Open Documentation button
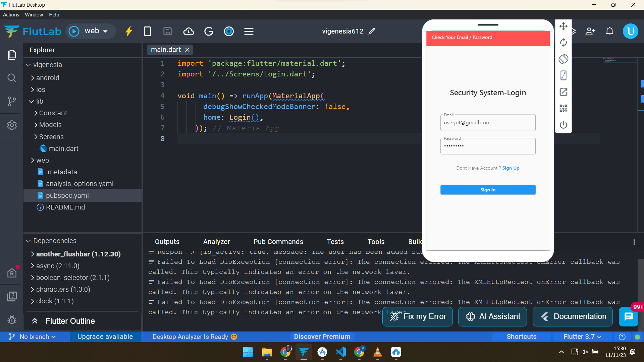Viewport: 644px width, 362px height. point(573,317)
